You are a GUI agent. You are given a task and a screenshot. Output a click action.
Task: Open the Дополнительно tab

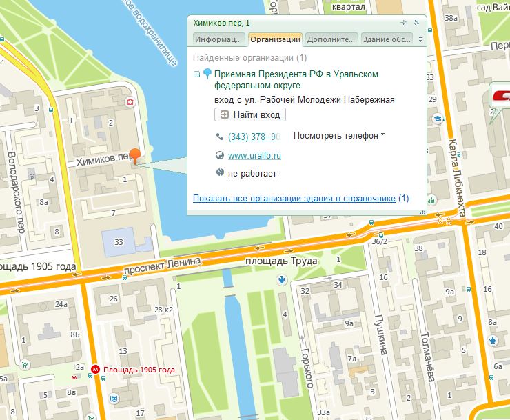point(331,39)
